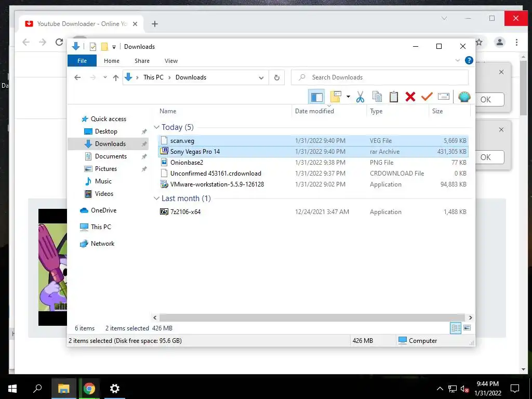Click the Settings gear on the taskbar
The width and height of the screenshot is (532, 399).
click(x=115, y=388)
